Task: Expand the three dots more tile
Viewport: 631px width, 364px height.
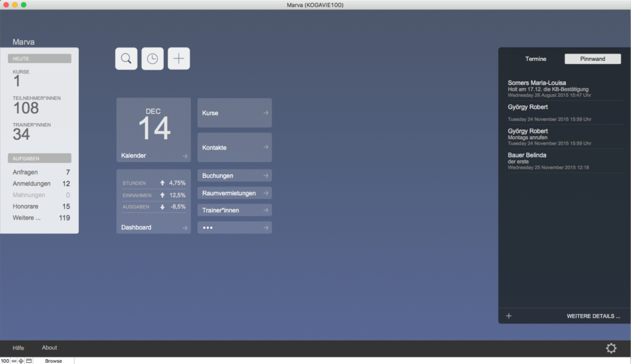Action: tap(234, 228)
